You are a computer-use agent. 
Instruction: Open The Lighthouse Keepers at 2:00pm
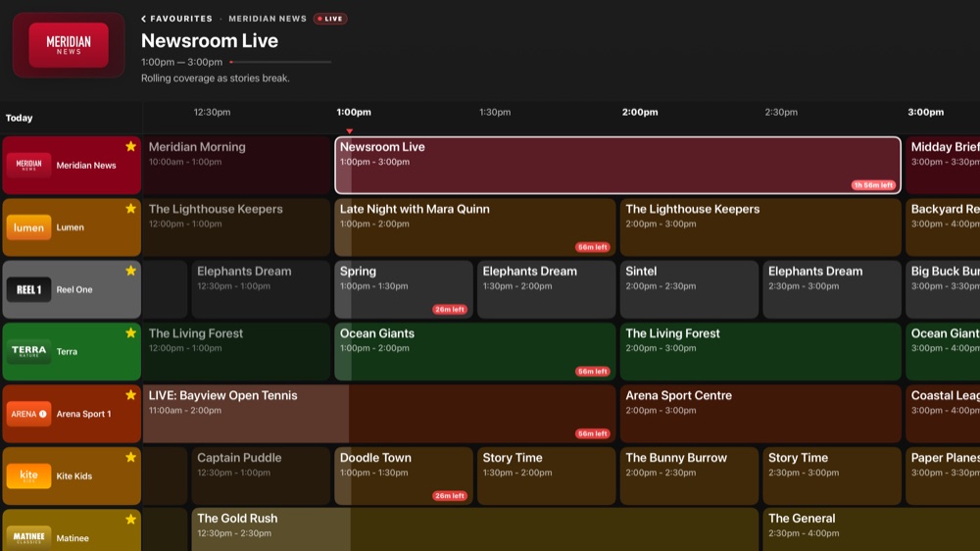coord(760,227)
